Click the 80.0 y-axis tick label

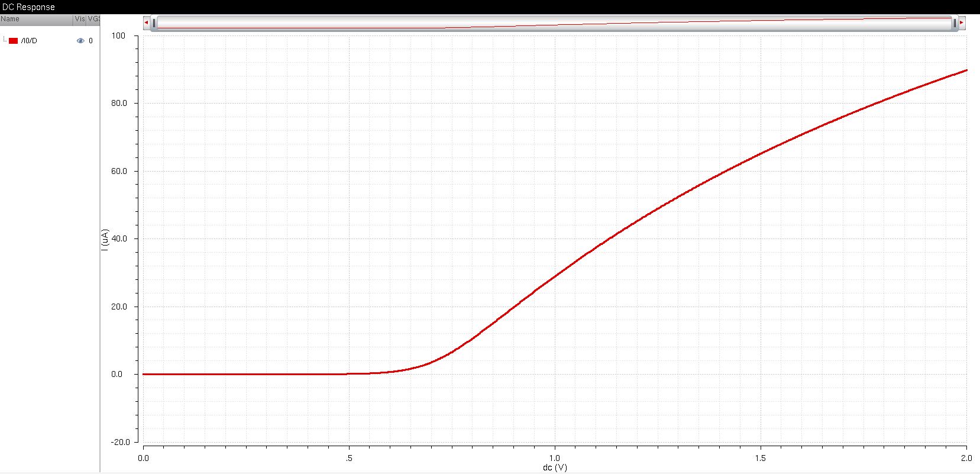[119, 103]
